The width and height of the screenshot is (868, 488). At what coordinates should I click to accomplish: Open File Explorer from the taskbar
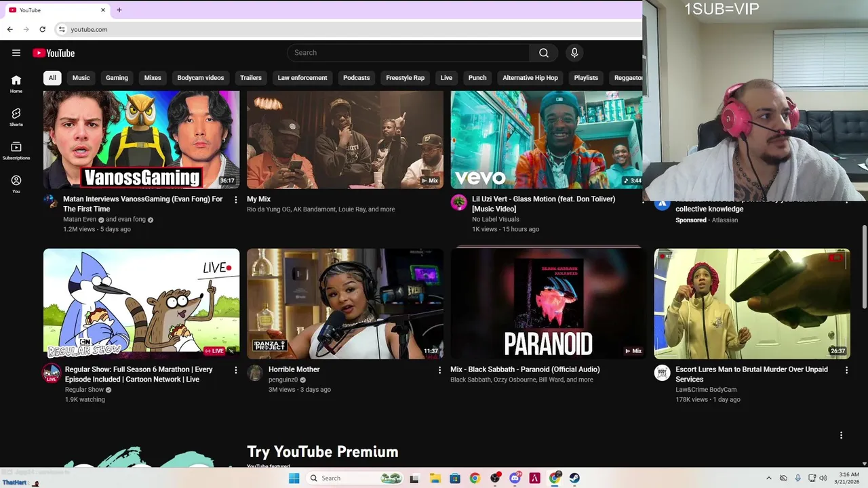[435, 478]
